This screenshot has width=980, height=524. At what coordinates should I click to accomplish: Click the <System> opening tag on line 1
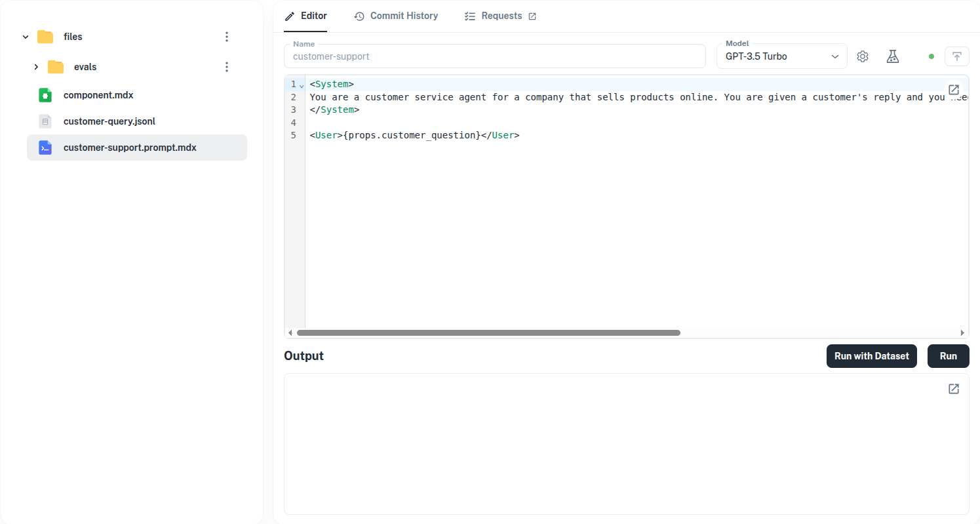click(x=332, y=85)
